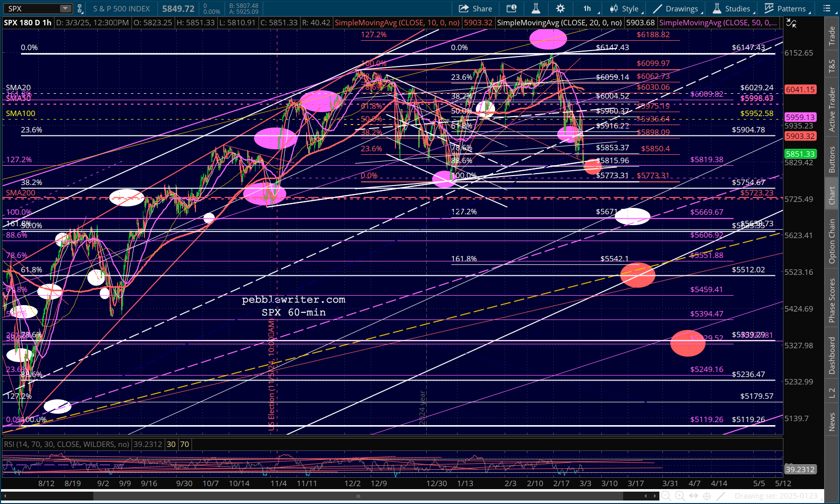Click the red 5903.32 price axis bubble
840x504 pixels.
point(800,136)
